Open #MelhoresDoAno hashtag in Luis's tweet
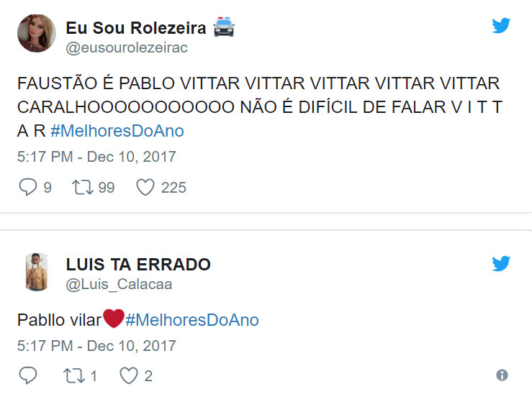532x397 pixels. (x=192, y=320)
